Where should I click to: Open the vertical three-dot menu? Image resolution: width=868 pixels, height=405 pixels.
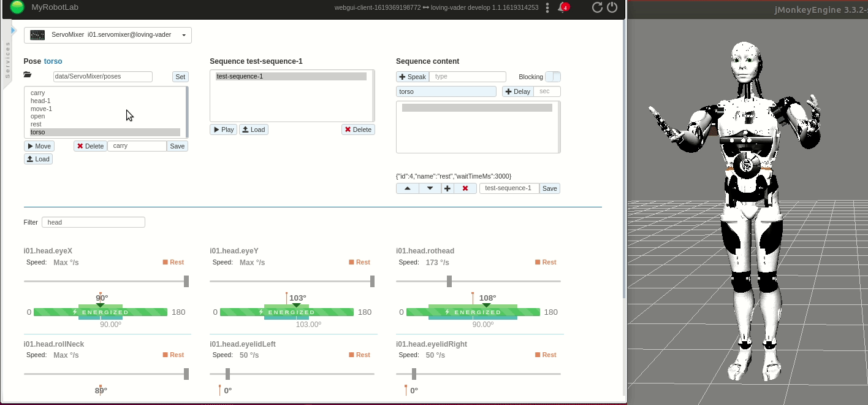point(547,7)
